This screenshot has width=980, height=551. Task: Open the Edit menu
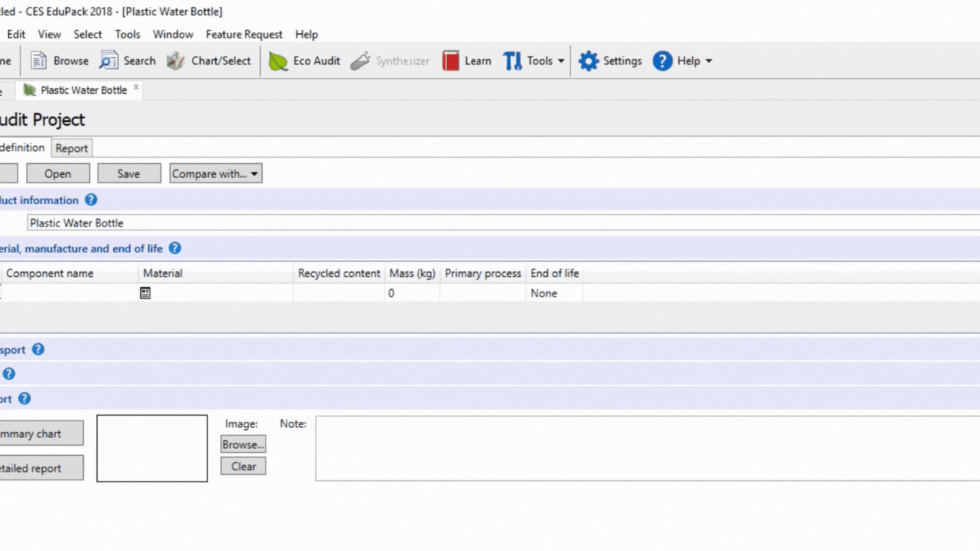16,34
